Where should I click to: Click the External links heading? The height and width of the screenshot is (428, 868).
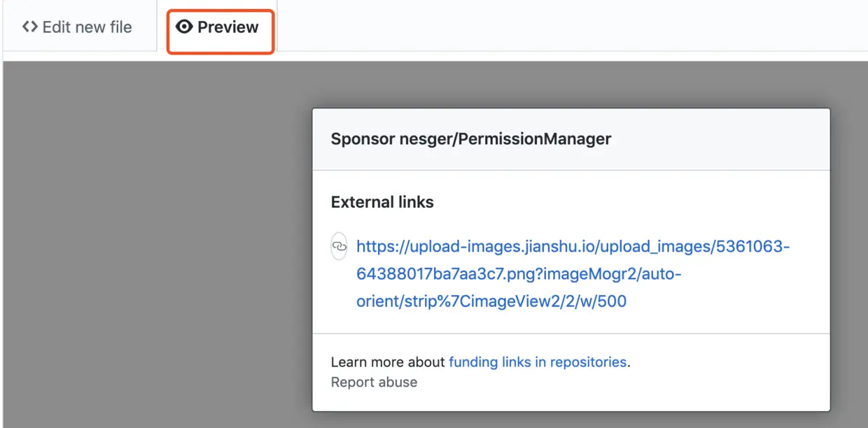pyautogui.click(x=382, y=202)
